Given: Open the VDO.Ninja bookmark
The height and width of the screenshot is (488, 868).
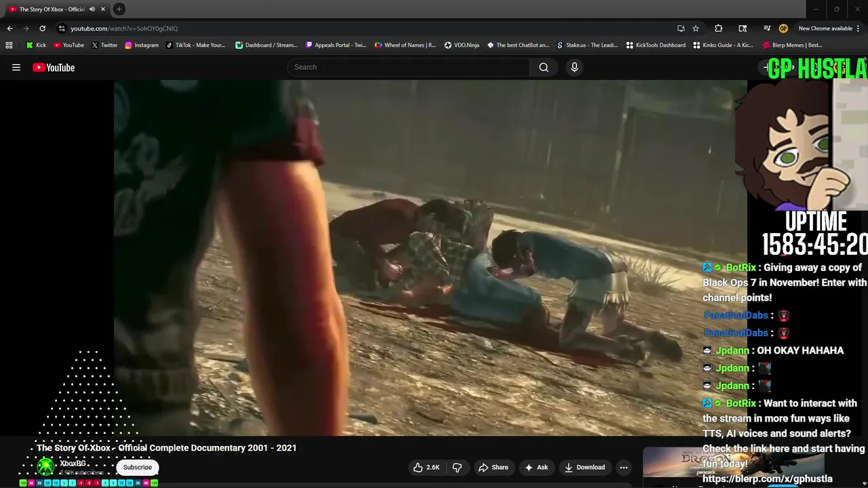Looking at the screenshot, I should coord(462,45).
